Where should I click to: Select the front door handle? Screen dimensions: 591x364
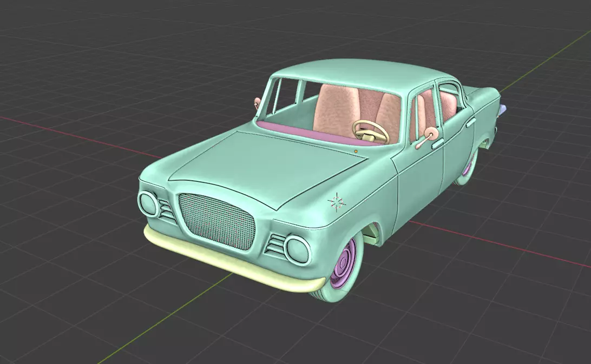pyautogui.click(x=438, y=144)
